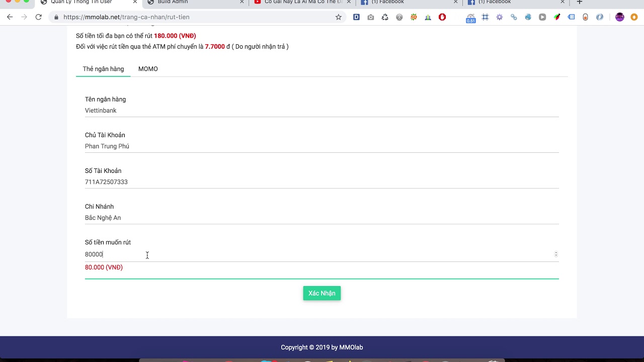The image size is (644, 362).
Task: Open the chain link extension
Action: pyautogui.click(x=514, y=17)
